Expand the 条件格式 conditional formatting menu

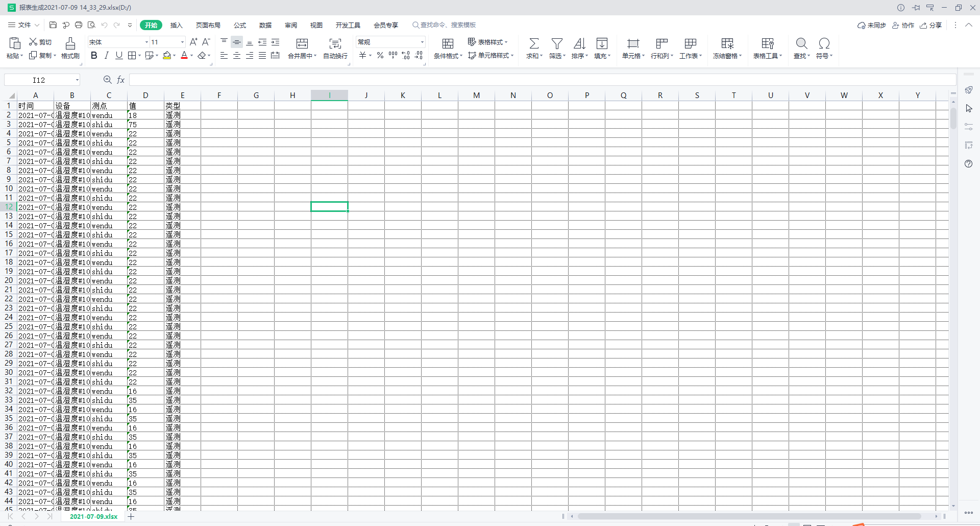[x=461, y=56]
